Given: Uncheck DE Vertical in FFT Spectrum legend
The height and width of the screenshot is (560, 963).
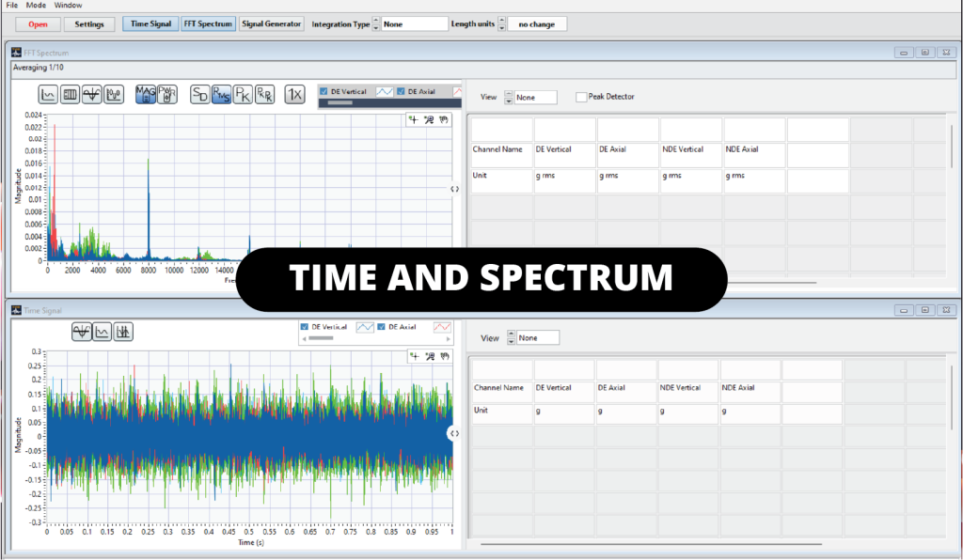Looking at the screenshot, I should click(324, 91).
